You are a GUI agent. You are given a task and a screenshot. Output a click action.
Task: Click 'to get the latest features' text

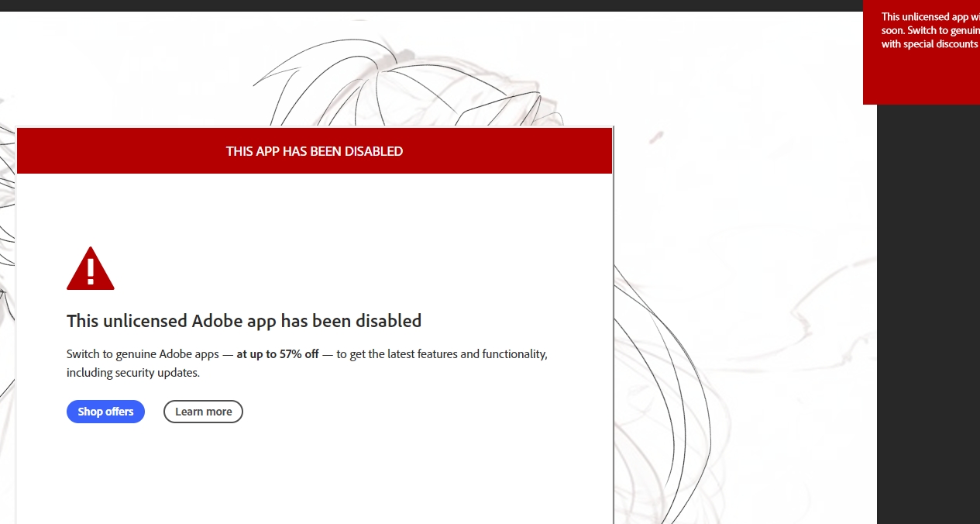tap(442, 354)
